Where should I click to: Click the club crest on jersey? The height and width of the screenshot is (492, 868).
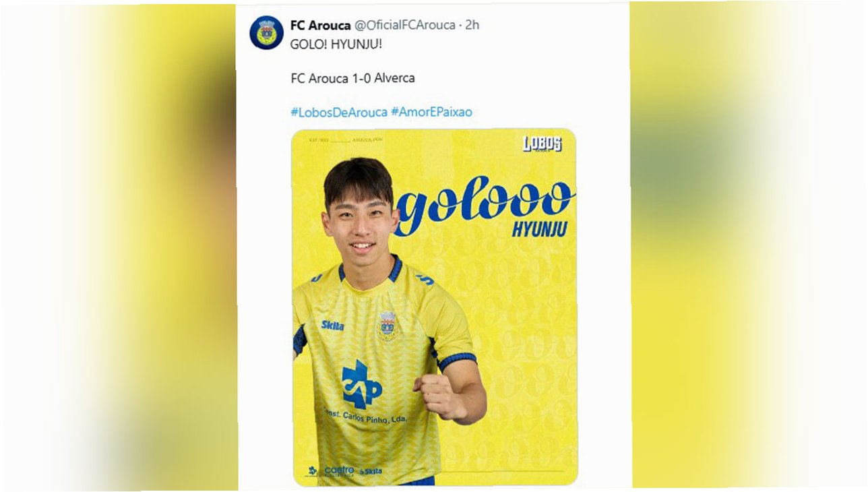387,326
